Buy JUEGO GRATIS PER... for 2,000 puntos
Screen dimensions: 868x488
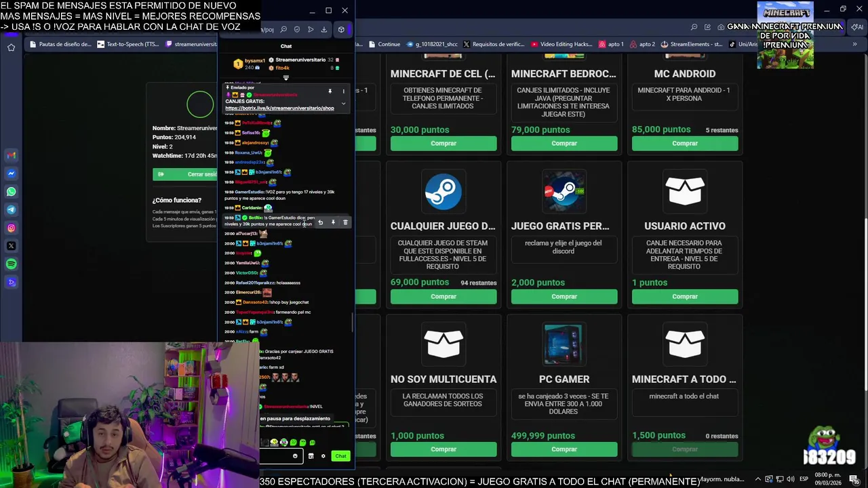(564, 296)
